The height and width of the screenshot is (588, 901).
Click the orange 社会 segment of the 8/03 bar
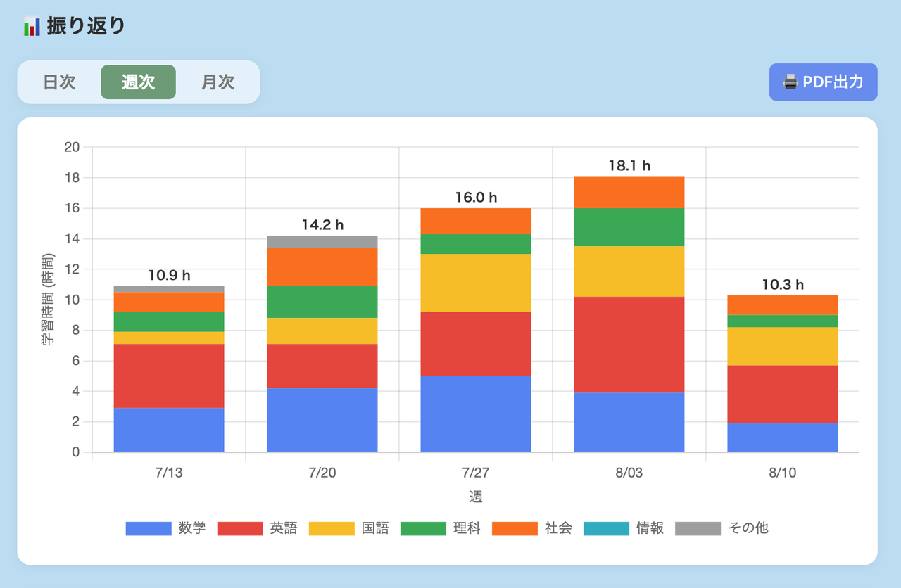click(x=629, y=192)
